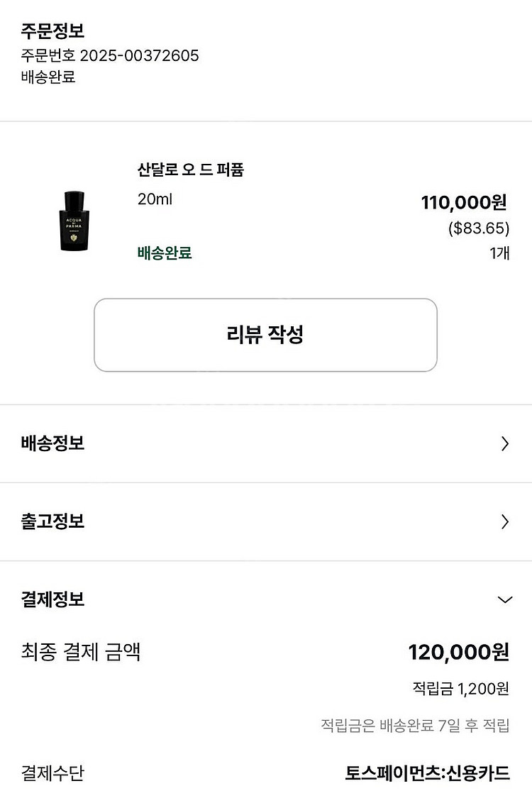The height and width of the screenshot is (803, 532).
Task: Open the 산달로 오 드 퍼퓸 product name
Action: coord(191,170)
